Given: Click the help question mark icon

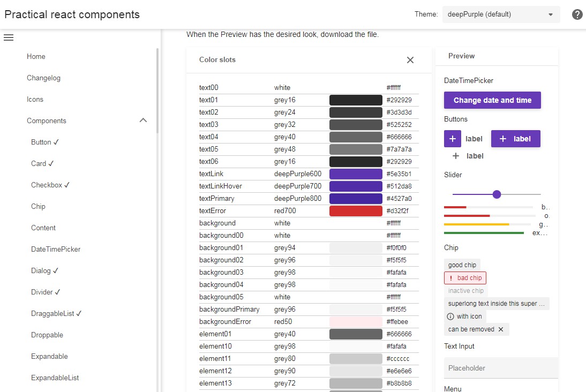Looking at the screenshot, I should tap(577, 14).
